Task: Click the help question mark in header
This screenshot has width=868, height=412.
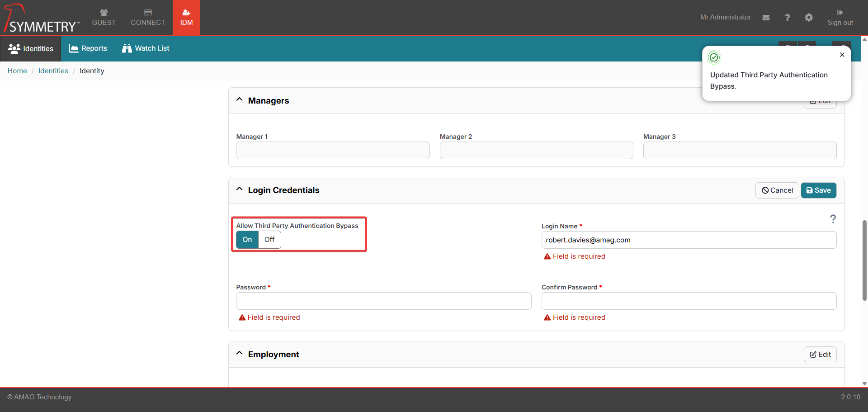Action: click(787, 18)
